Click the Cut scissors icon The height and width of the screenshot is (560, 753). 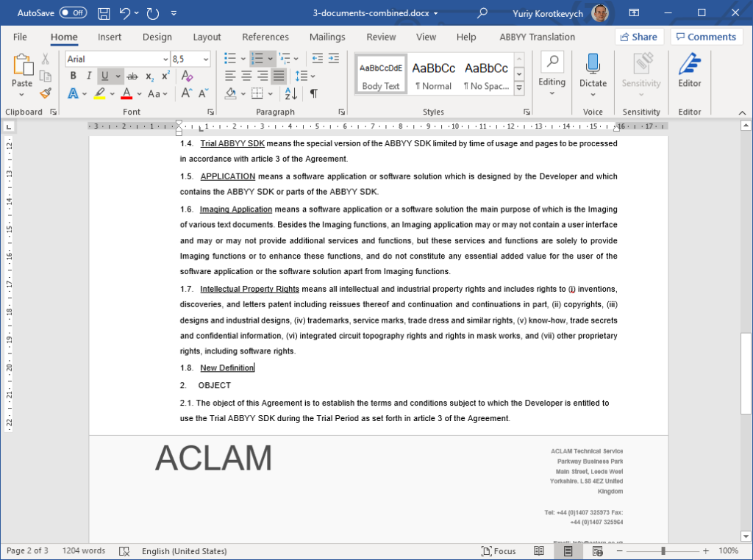(45, 59)
